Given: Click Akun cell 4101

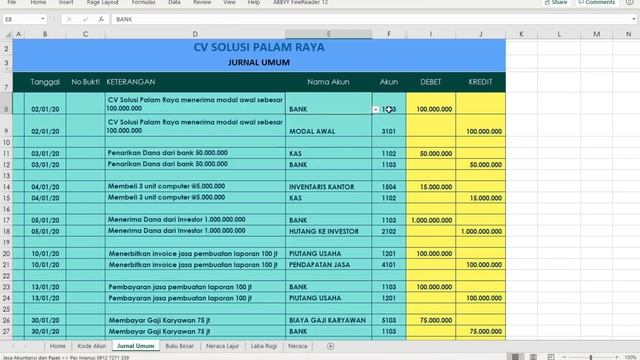Looking at the screenshot, I should pyautogui.click(x=389, y=265).
